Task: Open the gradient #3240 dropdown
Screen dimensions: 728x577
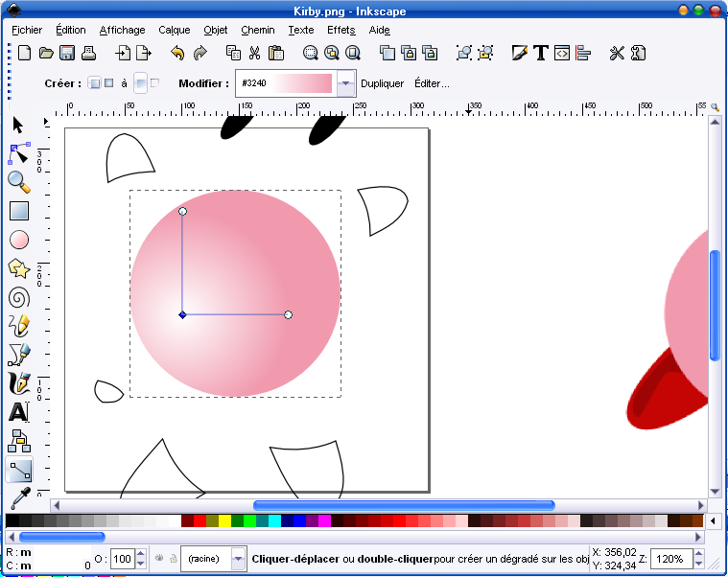Action: point(345,83)
